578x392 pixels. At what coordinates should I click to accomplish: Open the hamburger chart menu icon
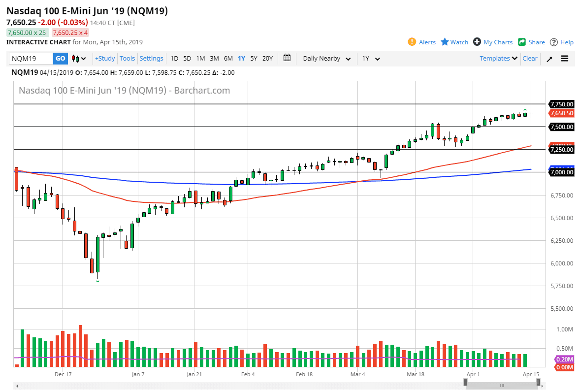click(564, 58)
